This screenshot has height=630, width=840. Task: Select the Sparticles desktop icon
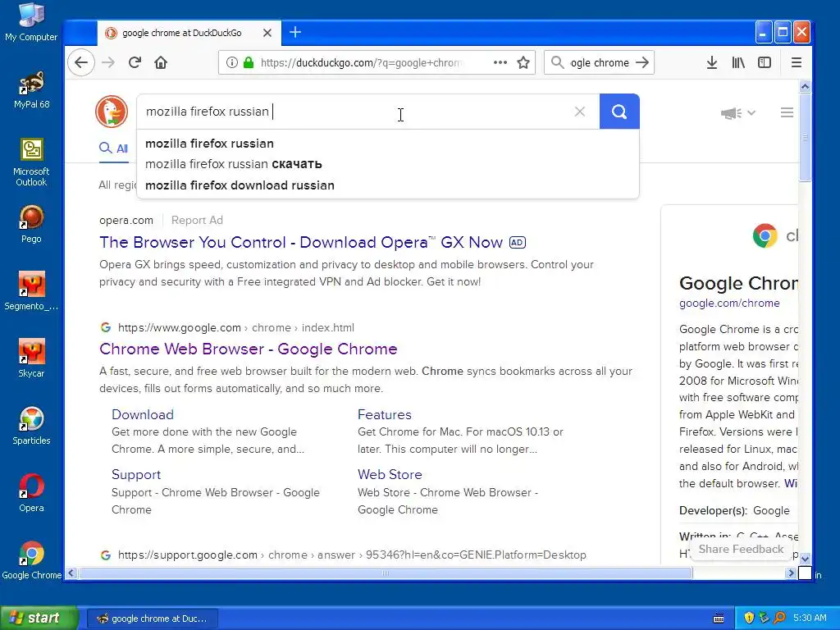point(31,426)
